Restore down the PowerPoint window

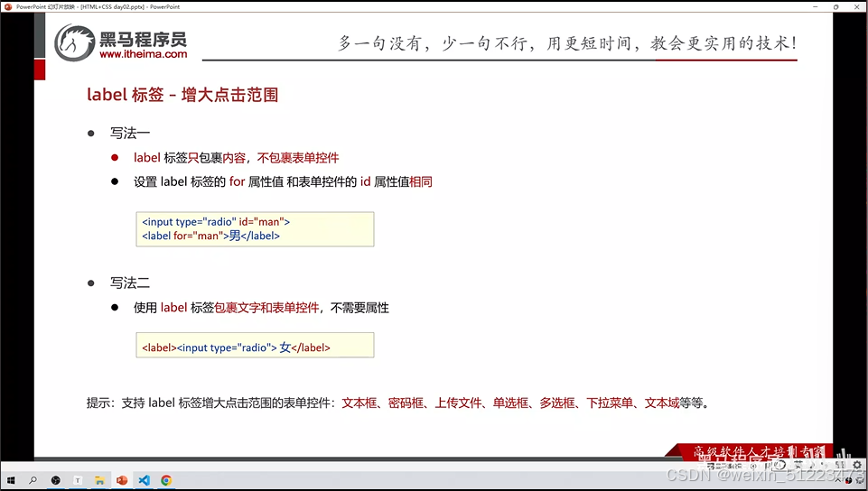click(835, 6)
